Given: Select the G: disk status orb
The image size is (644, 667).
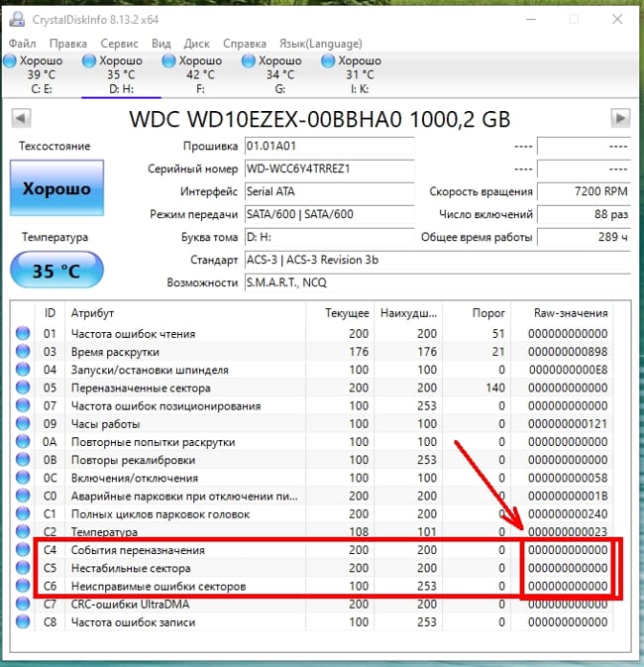Looking at the screenshot, I should pos(248,60).
